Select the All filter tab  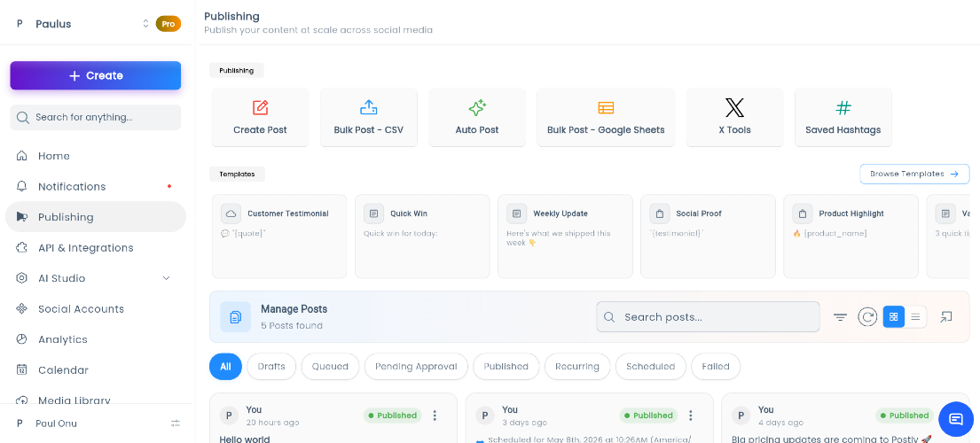coord(225,366)
